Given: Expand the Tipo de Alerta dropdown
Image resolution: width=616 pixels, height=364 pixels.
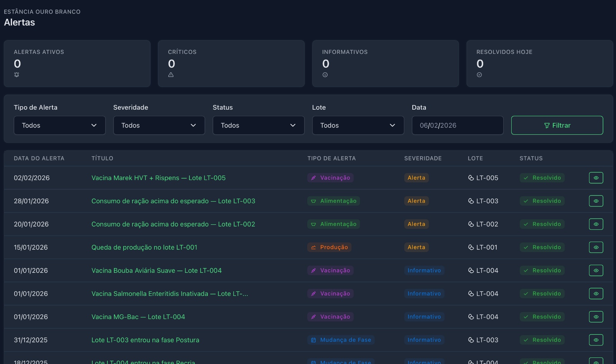Looking at the screenshot, I should click(x=60, y=125).
